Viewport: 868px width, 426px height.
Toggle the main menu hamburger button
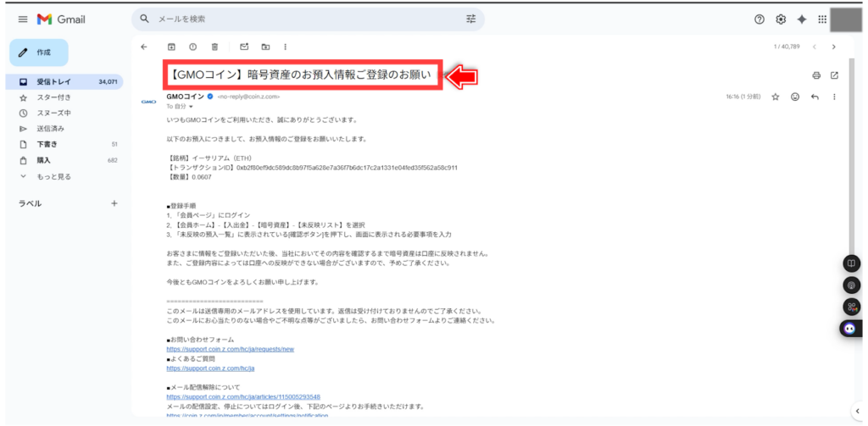(x=22, y=19)
